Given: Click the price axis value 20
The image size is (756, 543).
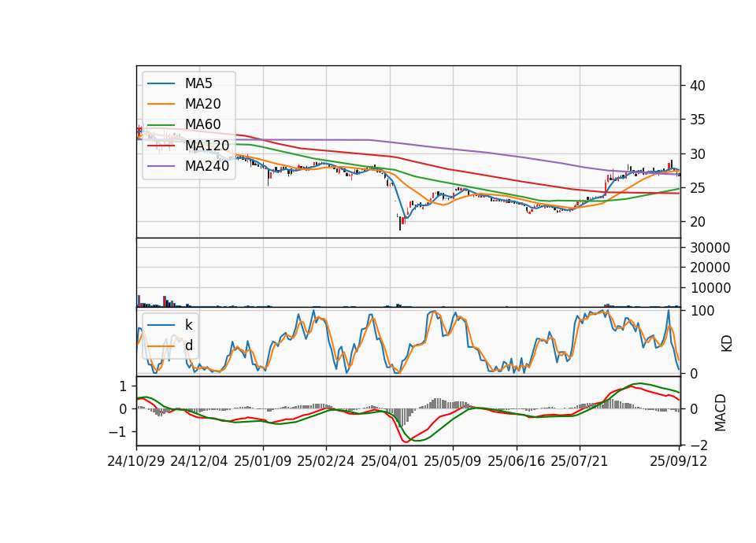Looking at the screenshot, I should 697,222.
